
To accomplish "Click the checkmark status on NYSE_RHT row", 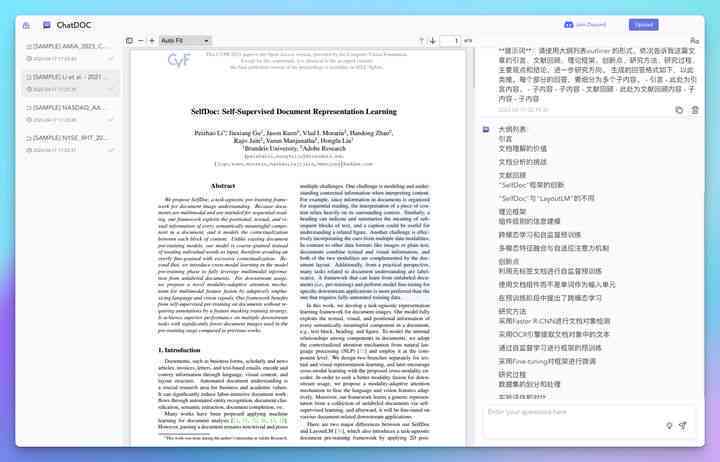I will (111, 150).
